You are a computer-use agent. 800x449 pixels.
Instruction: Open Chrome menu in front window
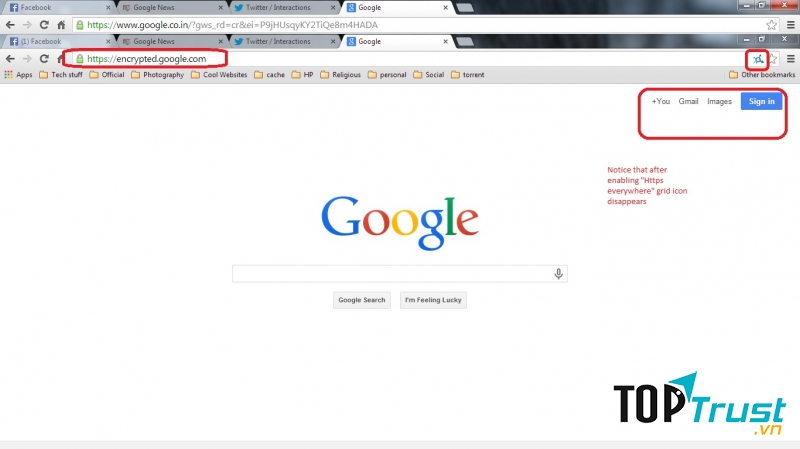tap(791, 59)
